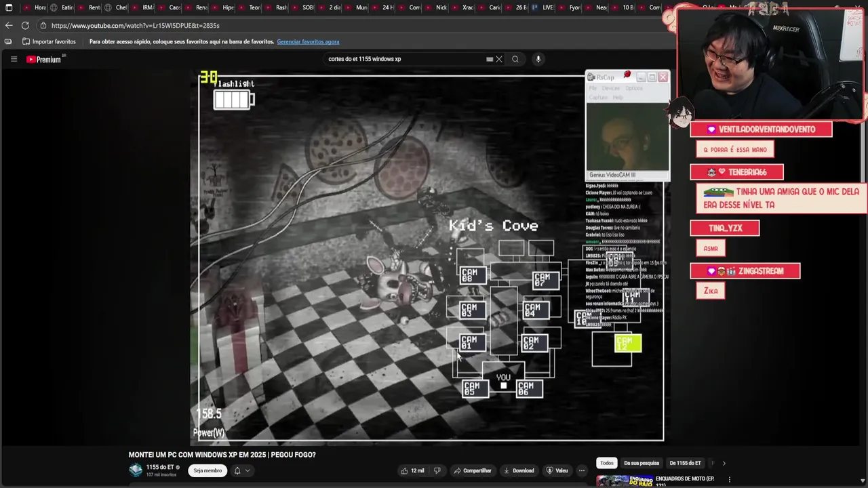Open the browser tab actions menu icon
The width and height of the screenshot is (868, 488).
(x=9, y=7)
